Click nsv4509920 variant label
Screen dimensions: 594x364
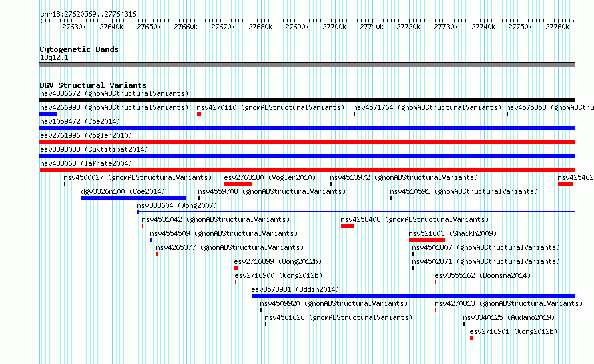(x=334, y=303)
